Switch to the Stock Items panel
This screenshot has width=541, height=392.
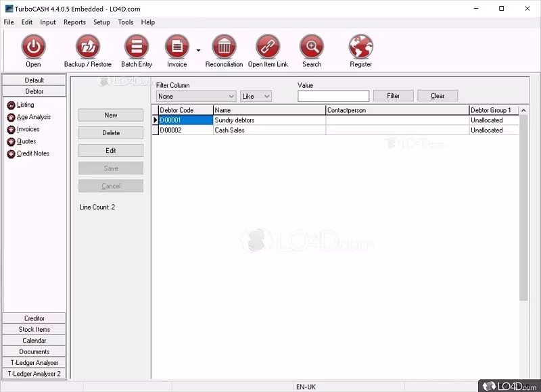click(34, 329)
